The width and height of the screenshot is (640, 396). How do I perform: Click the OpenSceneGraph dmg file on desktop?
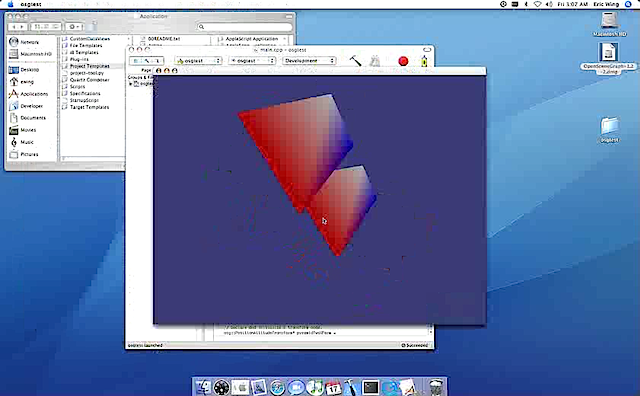tap(608, 53)
